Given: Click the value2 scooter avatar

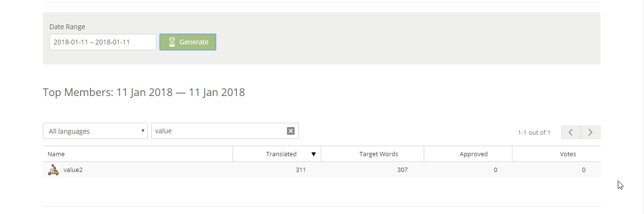Looking at the screenshot, I should [53, 170].
